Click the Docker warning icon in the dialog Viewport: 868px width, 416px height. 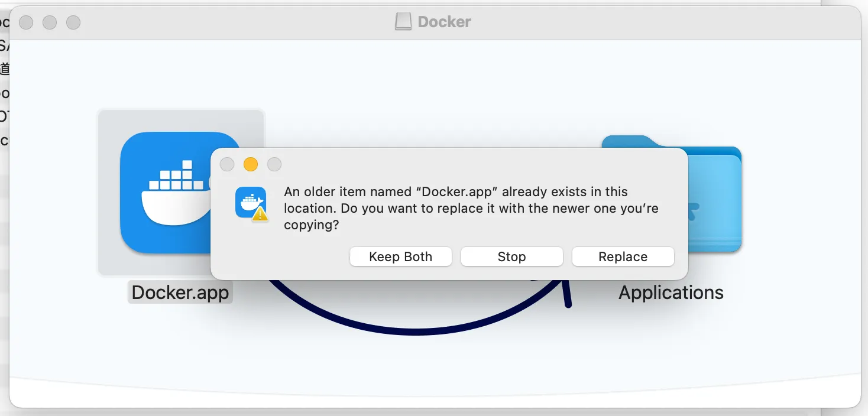(251, 204)
